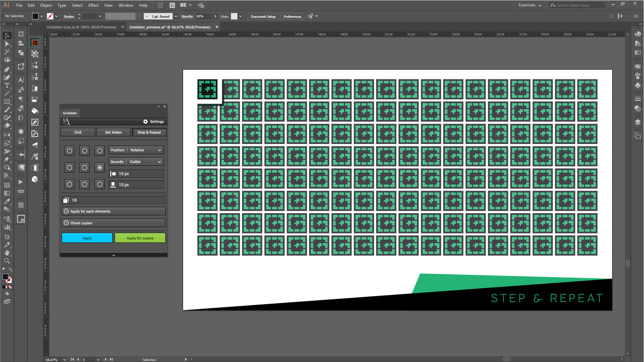This screenshot has height=362, width=644.
Task: Select the Paintbrush tool
Action: (7, 110)
